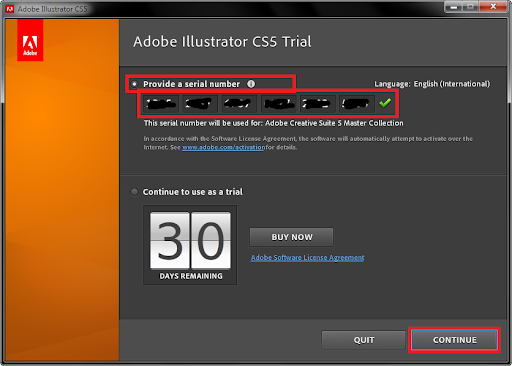Click the fourth serial number field

tap(278, 104)
